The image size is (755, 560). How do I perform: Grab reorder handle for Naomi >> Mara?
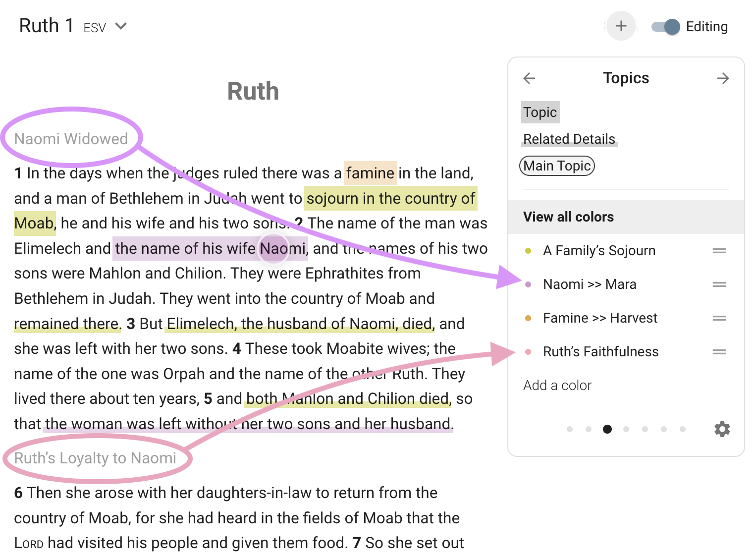pyautogui.click(x=719, y=284)
